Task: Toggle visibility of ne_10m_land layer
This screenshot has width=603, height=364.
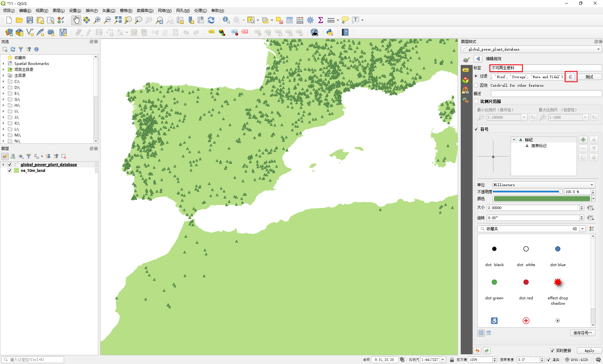Action: pyautogui.click(x=9, y=170)
